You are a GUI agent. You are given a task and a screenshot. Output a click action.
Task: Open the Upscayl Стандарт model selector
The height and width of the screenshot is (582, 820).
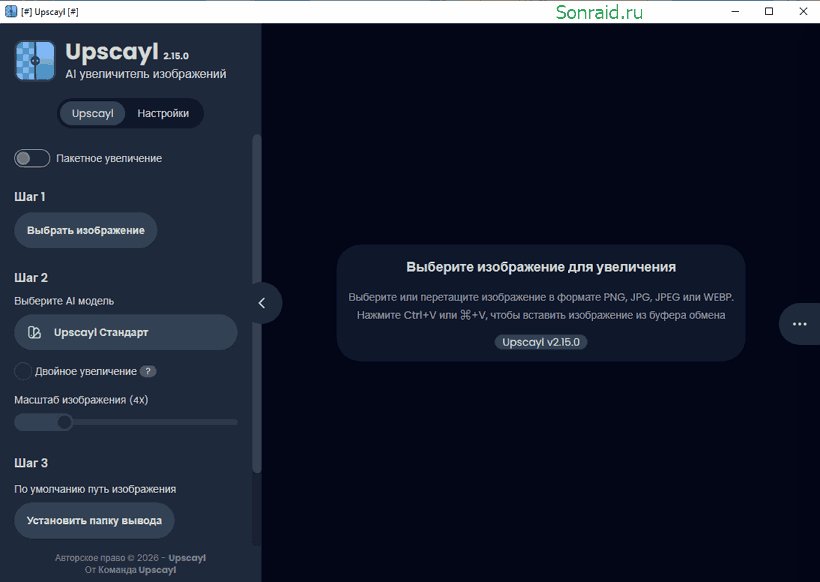click(x=126, y=332)
